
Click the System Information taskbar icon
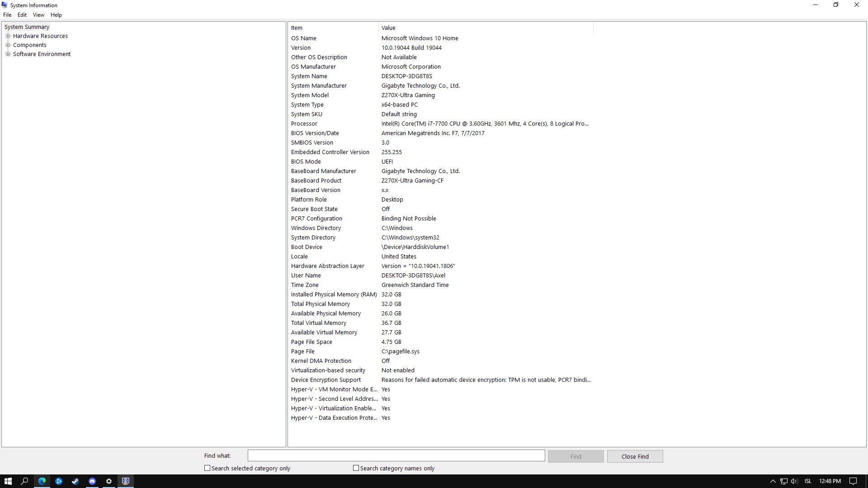click(126, 481)
